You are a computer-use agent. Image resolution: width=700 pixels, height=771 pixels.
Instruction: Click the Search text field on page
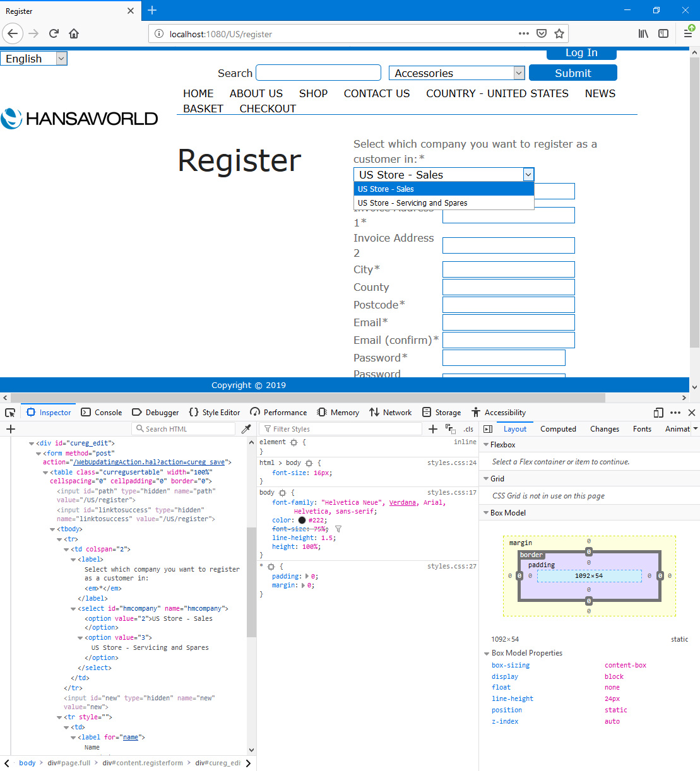(319, 73)
